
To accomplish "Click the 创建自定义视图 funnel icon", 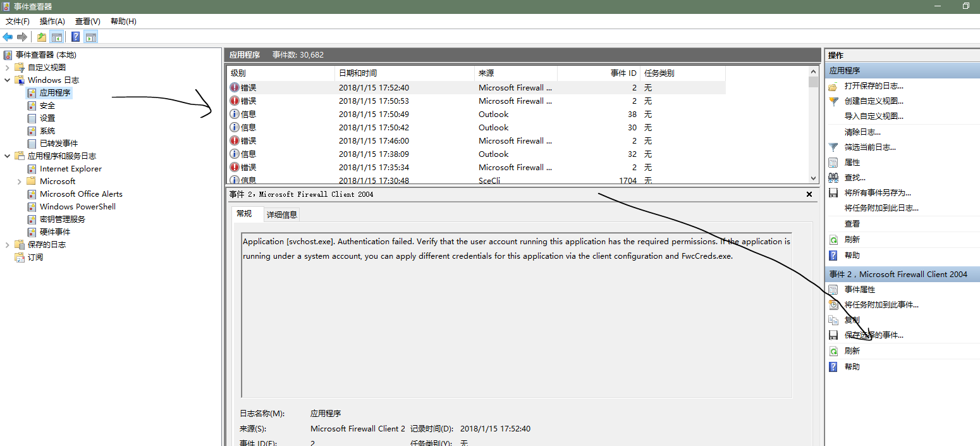I will tap(833, 101).
